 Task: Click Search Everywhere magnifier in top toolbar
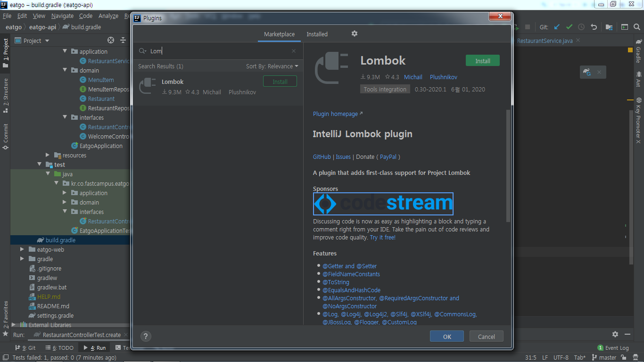tap(637, 27)
